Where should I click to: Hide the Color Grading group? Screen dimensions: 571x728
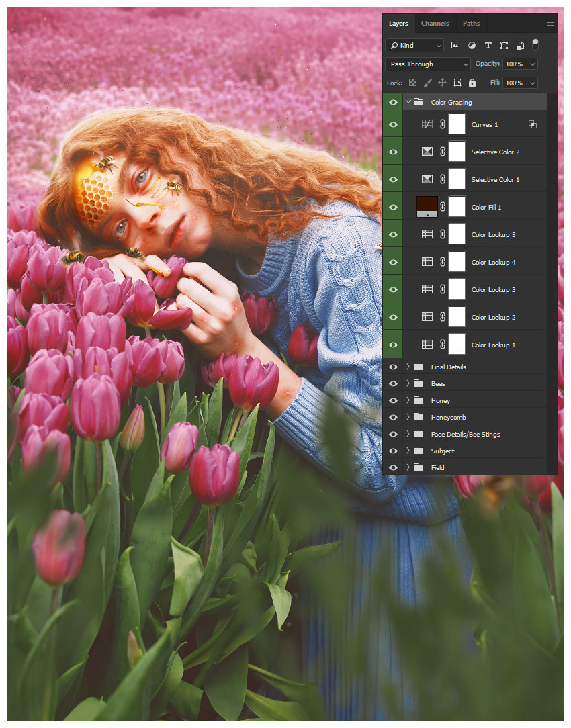click(x=393, y=102)
